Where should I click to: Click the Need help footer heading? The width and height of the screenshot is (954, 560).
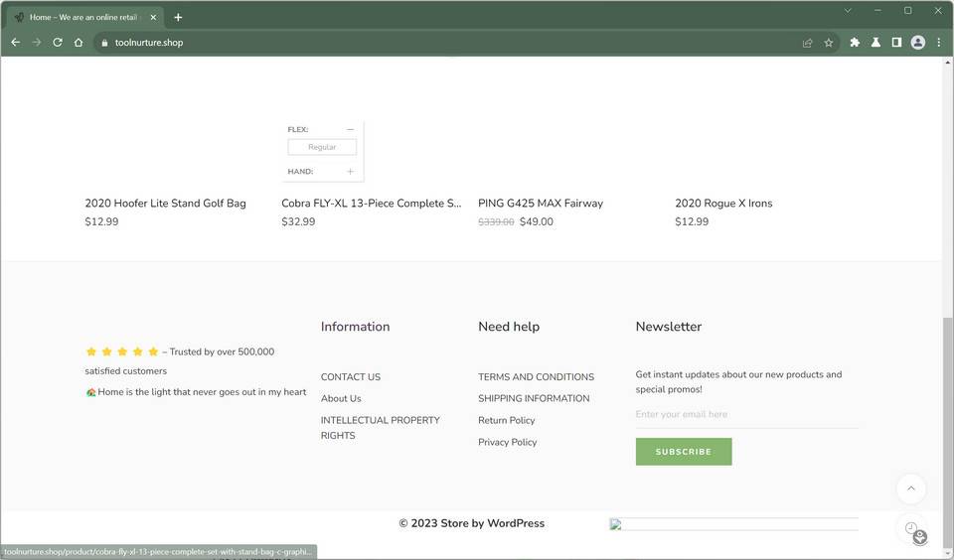coord(509,327)
